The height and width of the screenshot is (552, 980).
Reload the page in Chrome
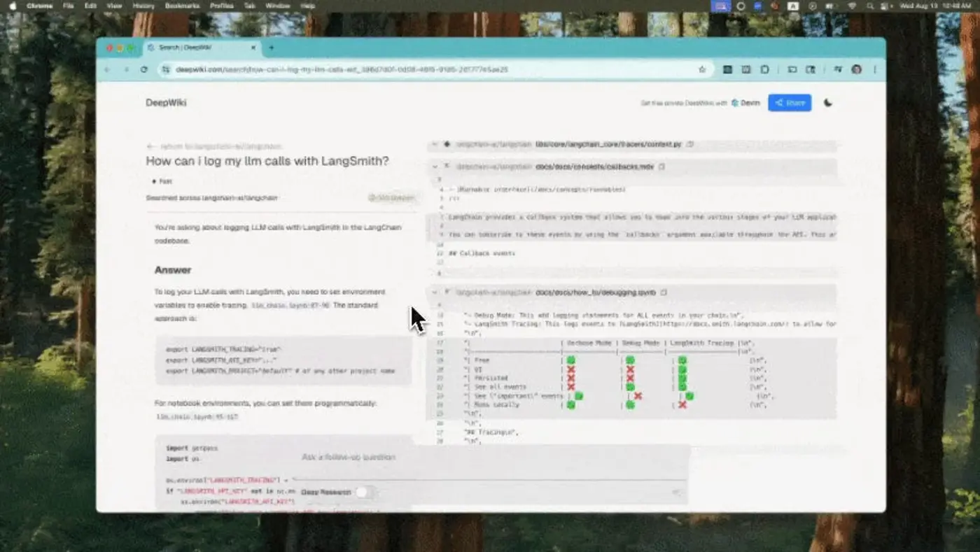[x=144, y=69]
